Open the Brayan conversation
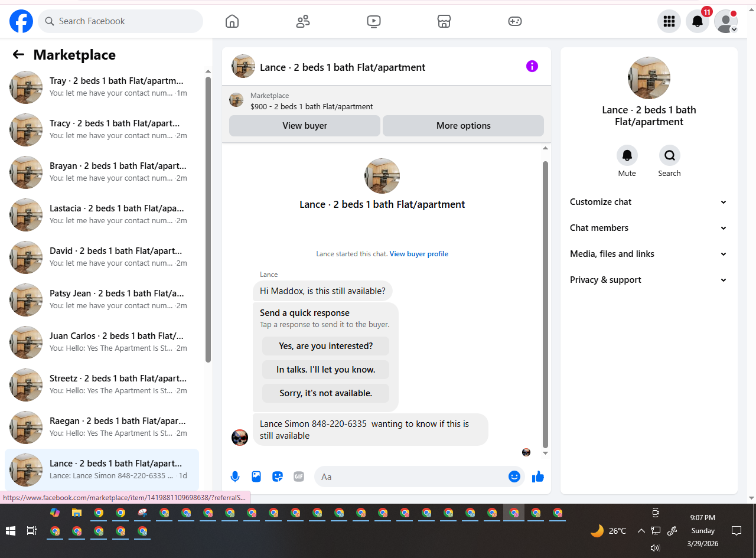The height and width of the screenshot is (558, 756). click(102, 172)
